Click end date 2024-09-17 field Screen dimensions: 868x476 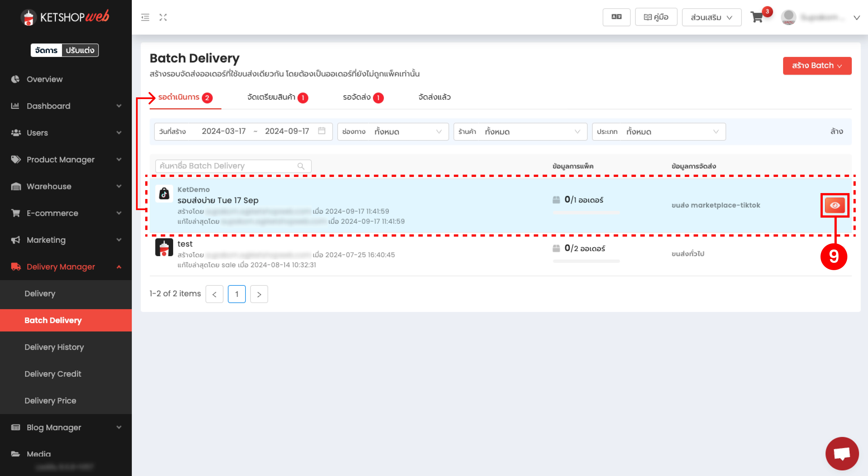point(287,131)
